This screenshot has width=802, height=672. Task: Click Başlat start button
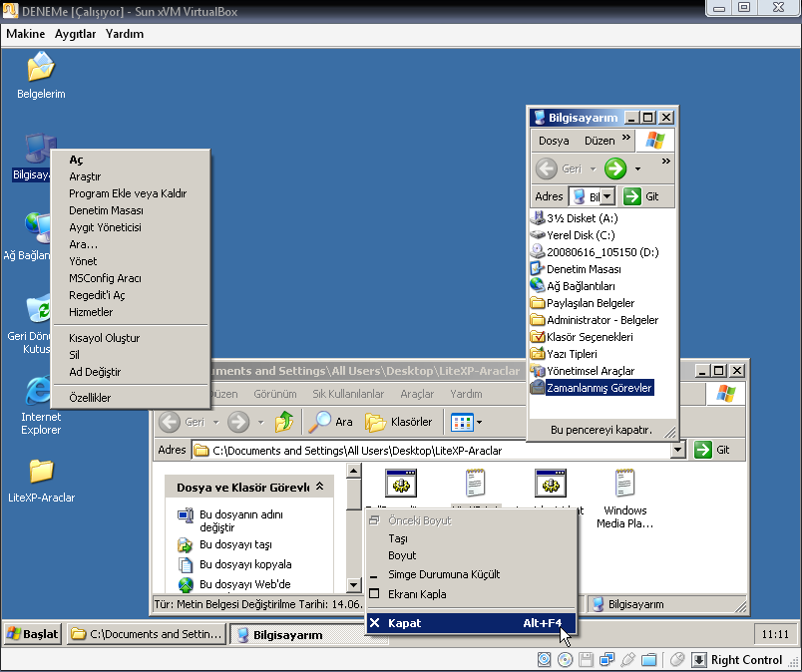pyautogui.click(x=33, y=634)
